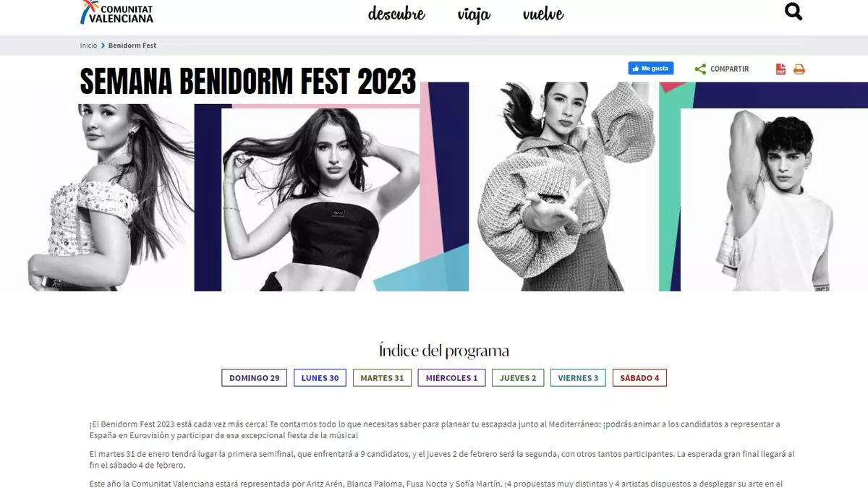The image size is (868, 488).
Task: Open the viaja menu
Action: 474,14
